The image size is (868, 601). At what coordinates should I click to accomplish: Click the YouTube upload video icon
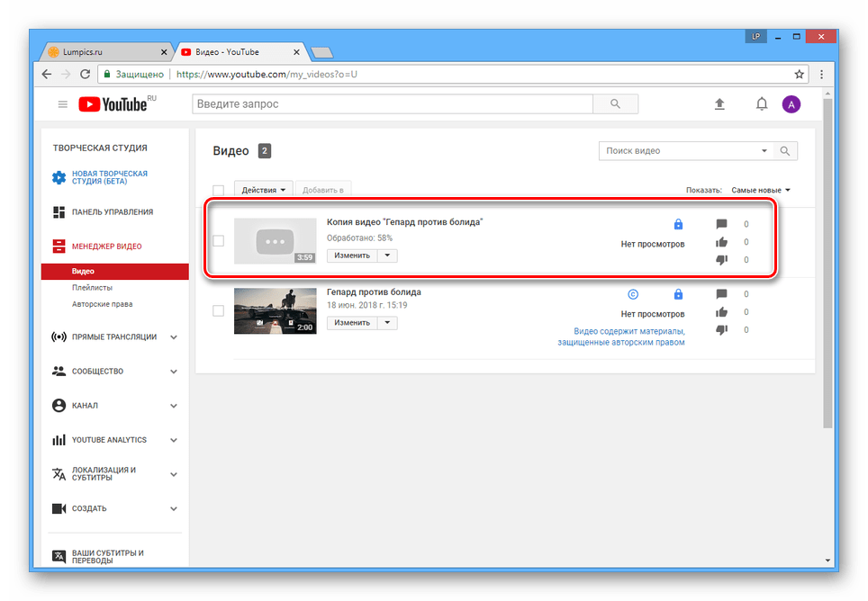pos(719,104)
